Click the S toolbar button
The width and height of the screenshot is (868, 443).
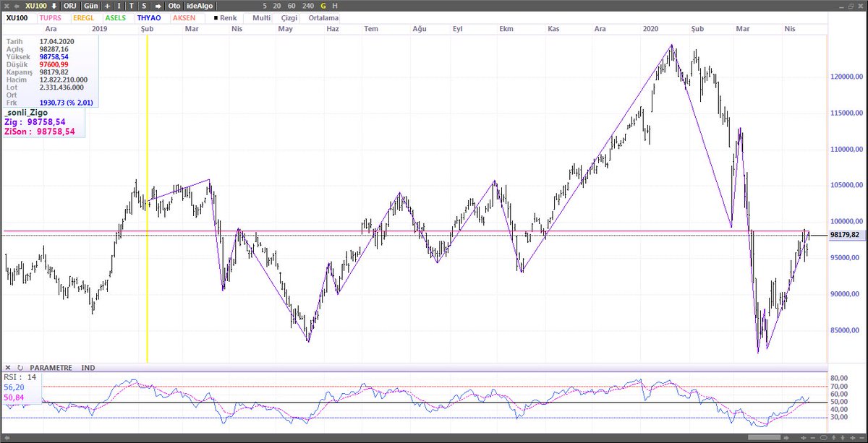coord(144,6)
